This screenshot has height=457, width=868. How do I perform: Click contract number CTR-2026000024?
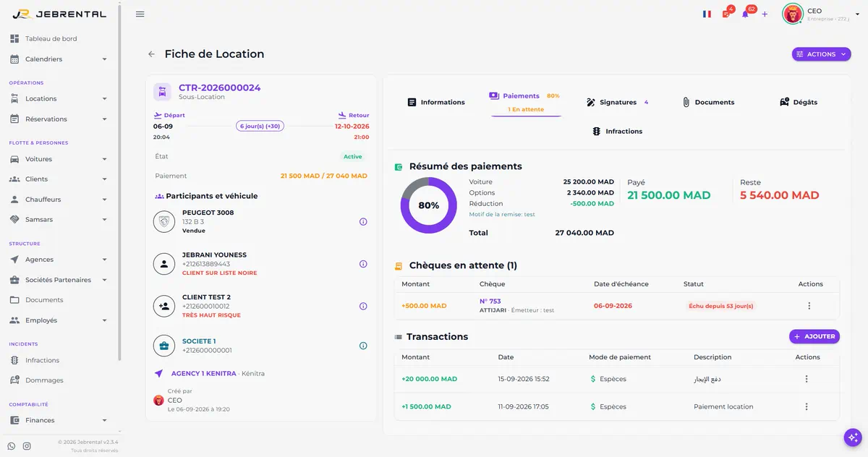pos(220,87)
